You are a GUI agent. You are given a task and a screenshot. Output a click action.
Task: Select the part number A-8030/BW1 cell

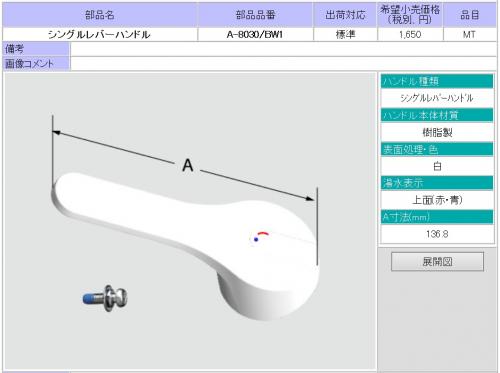pos(255,34)
